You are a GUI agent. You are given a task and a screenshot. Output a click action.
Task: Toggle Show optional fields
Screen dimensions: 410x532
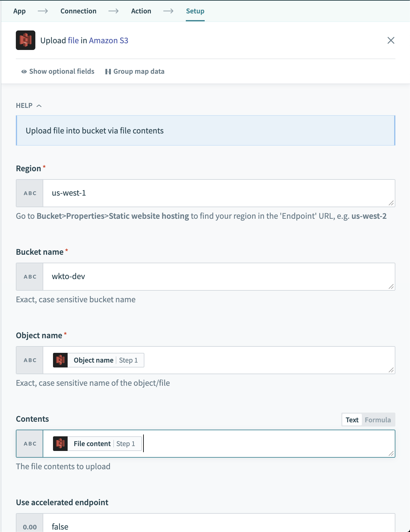pos(58,71)
